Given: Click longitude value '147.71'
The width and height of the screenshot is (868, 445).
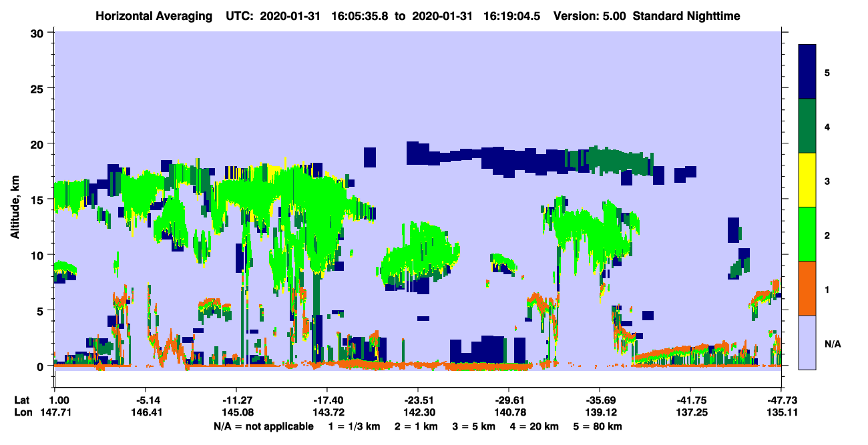Looking at the screenshot, I should point(55,413).
